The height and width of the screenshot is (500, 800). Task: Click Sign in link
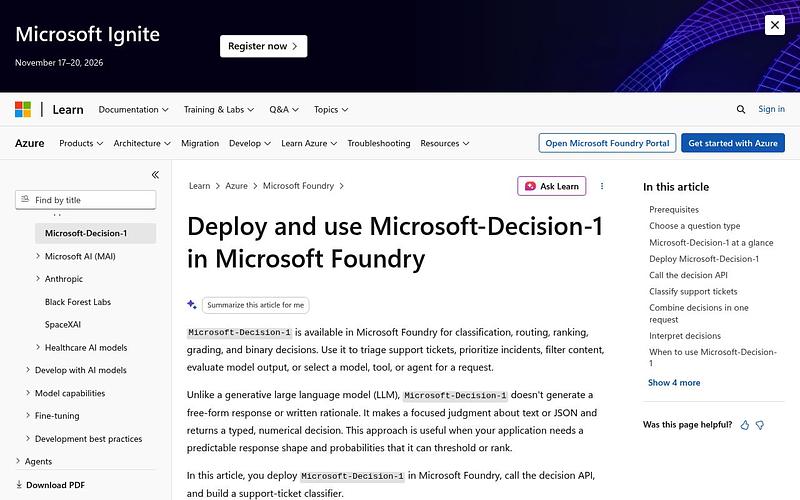click(x=771, y=109)
